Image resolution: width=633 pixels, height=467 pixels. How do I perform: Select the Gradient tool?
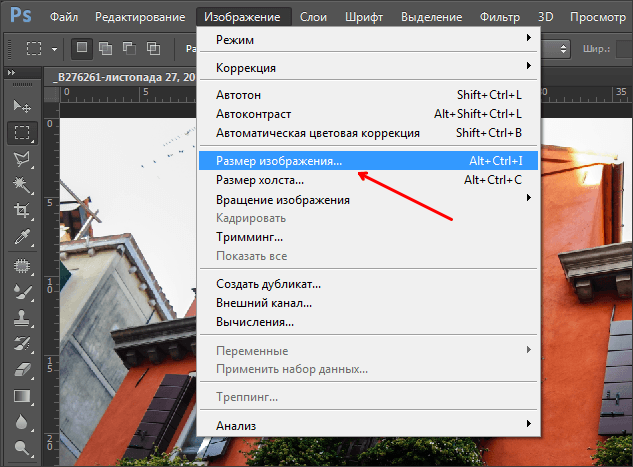[21, 396]
